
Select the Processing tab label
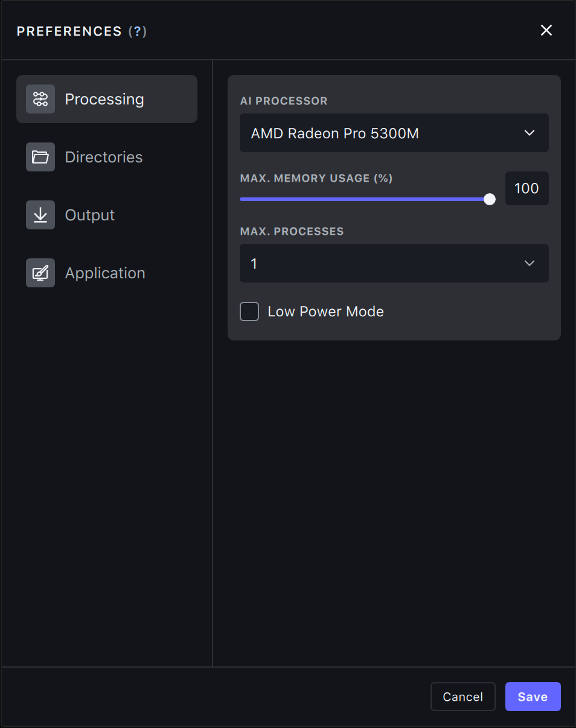tap(104, 99)
